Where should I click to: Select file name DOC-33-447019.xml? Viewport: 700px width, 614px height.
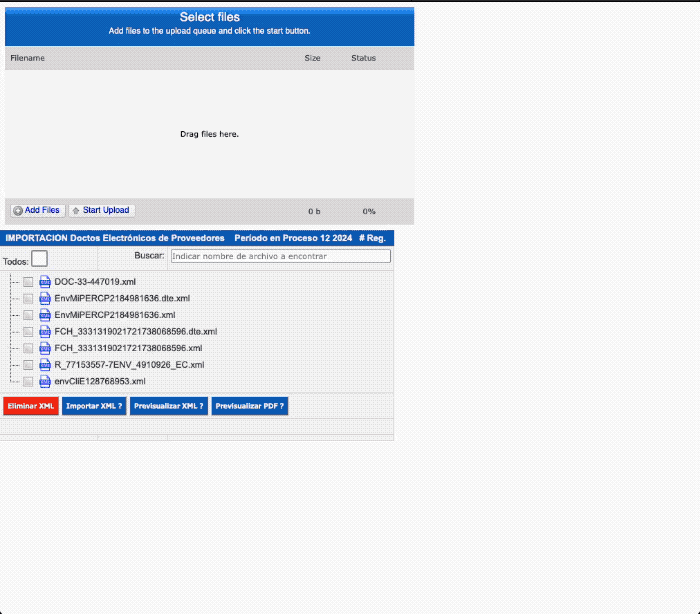95,282
